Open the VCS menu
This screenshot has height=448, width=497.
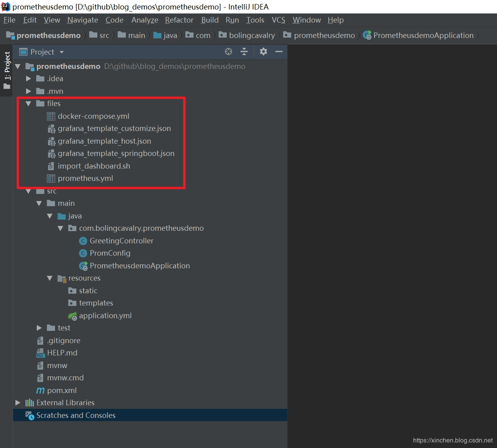(279, 20)
